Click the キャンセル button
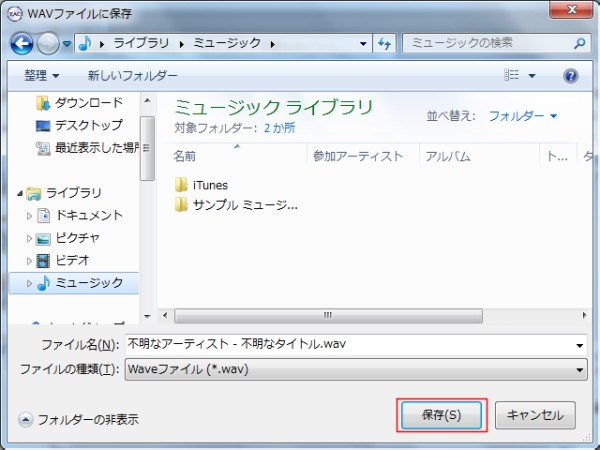Screen dimensions: 600x450 point(535,414)
